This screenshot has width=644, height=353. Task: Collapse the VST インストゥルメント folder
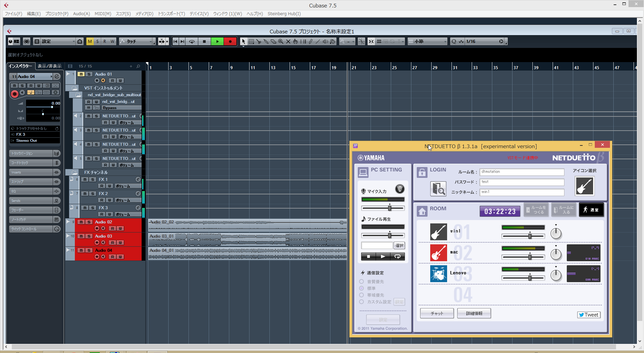pos(74,88)
